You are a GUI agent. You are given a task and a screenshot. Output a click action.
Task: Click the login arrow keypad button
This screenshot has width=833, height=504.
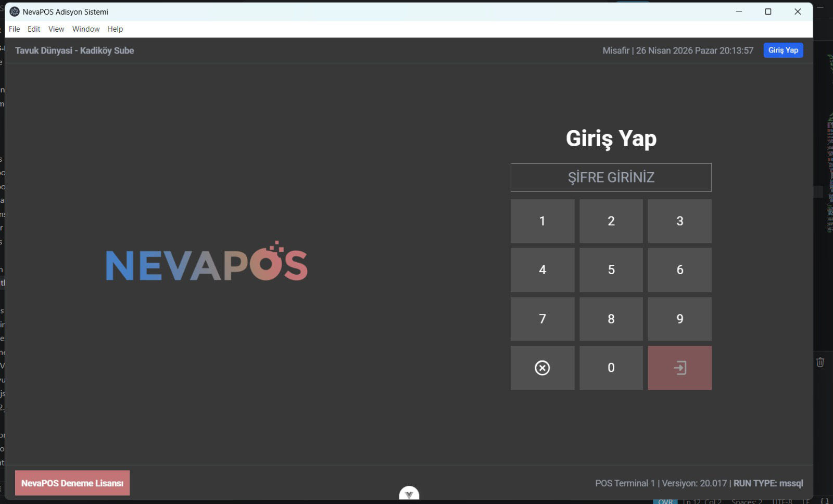tap(679, 368)
